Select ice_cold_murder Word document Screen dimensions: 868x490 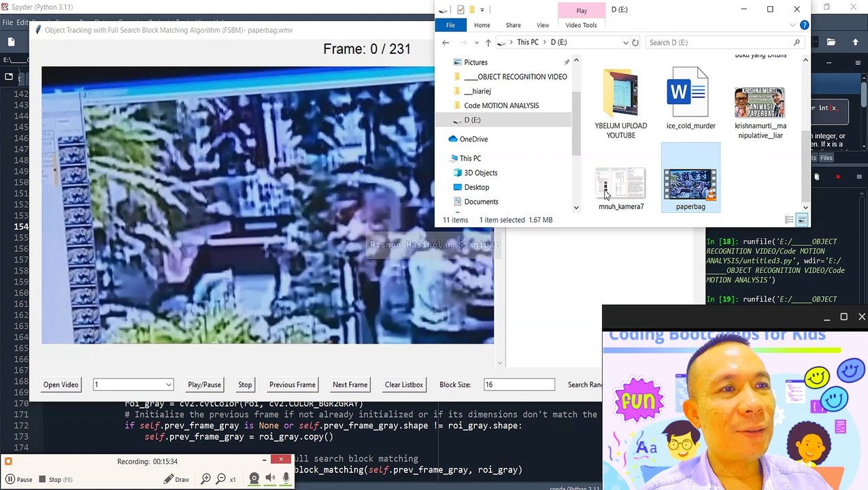pos(690,99)
